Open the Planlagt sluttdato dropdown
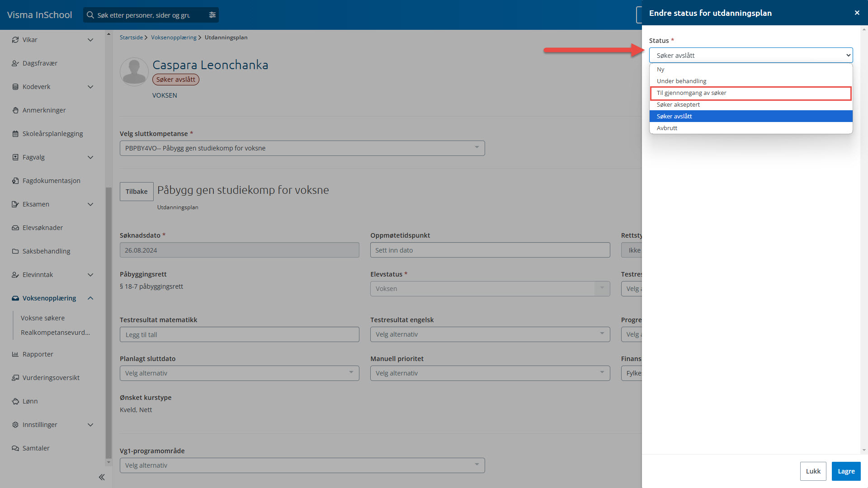This screenshot has width=868, height=488. point(239,373)
